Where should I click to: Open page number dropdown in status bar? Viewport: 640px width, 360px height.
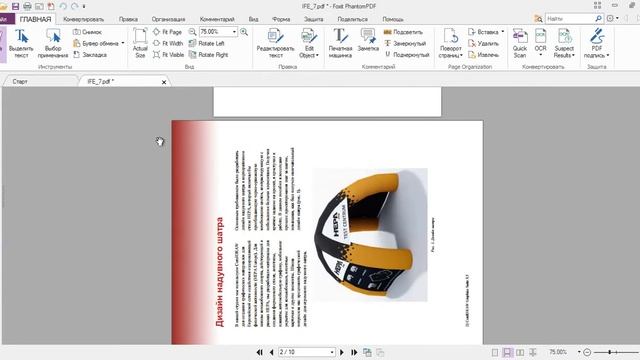pyautogui.click(x=332, y=352)
